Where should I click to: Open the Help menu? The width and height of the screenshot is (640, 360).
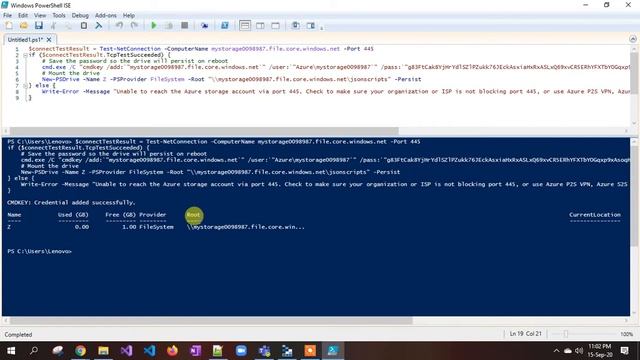(129, 15)
